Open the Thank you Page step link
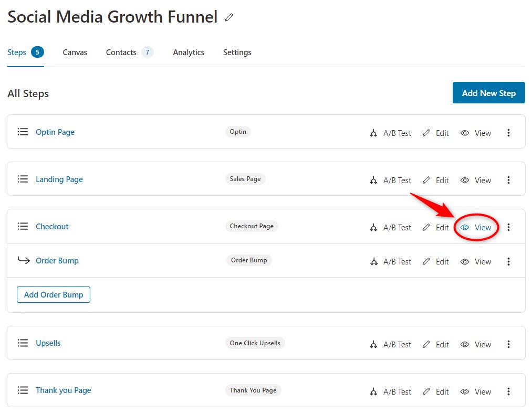 [x=64, y=390]
